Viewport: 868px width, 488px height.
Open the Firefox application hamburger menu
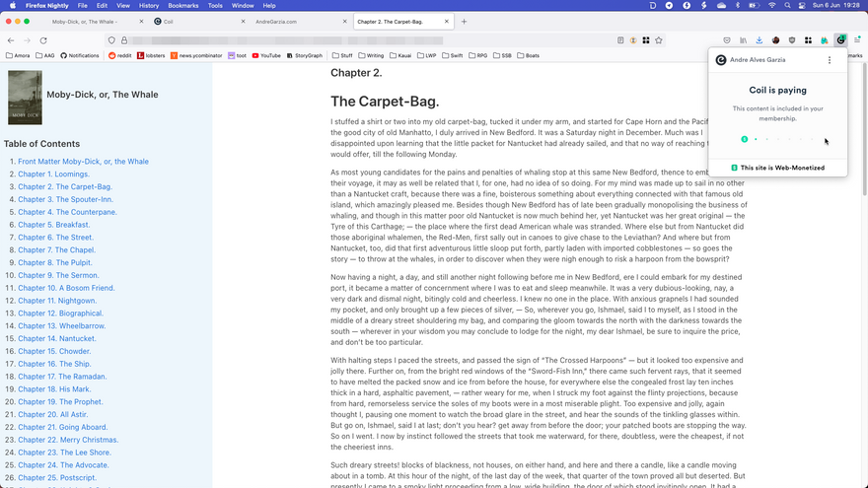(x=857, y=40)
